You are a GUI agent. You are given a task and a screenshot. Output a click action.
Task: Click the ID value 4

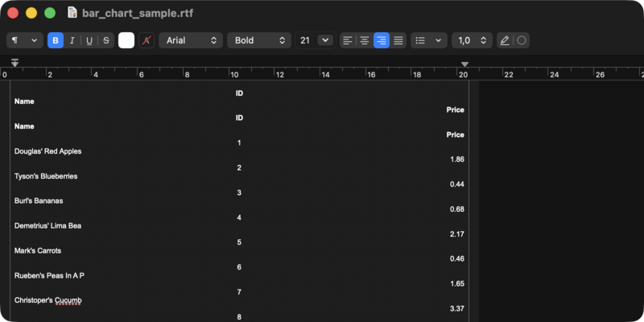click(239, 217)
